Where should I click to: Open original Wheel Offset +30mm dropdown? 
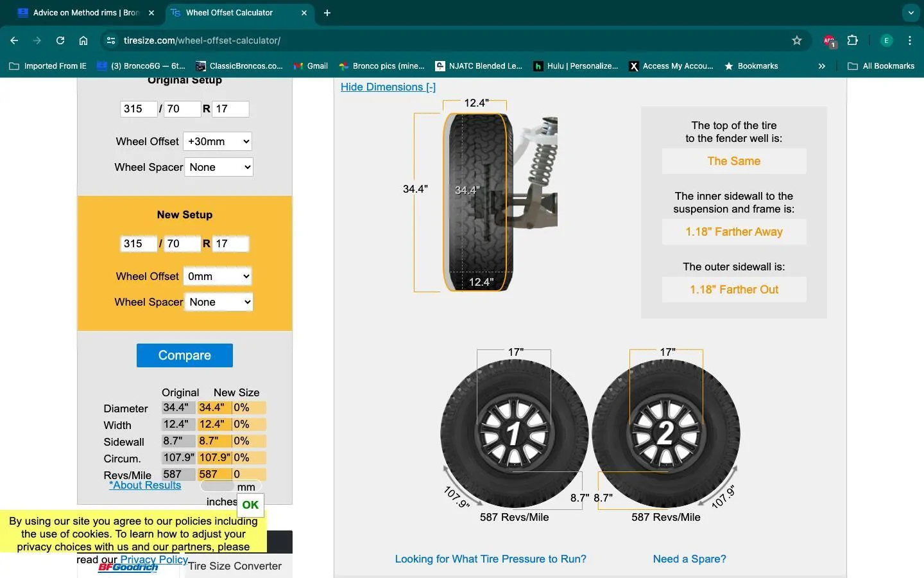tap(218, 141)
